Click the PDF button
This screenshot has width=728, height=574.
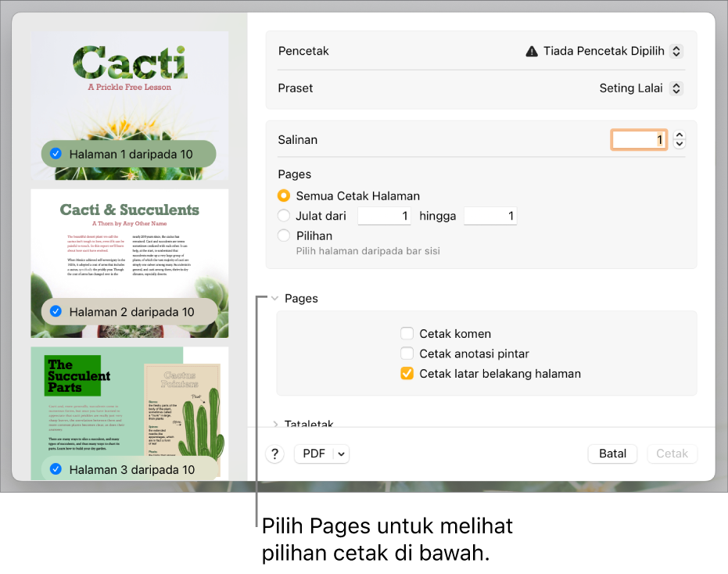[x=314, y=454]
